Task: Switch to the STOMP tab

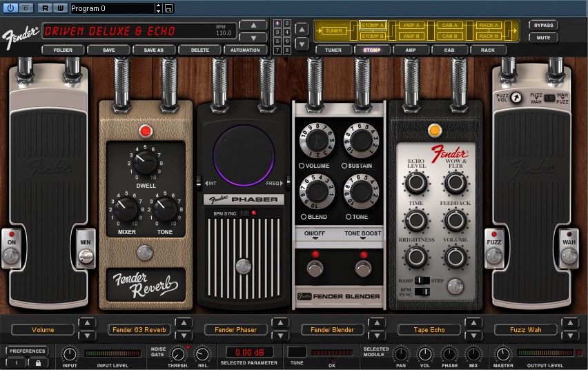Action: coord(371,50)
